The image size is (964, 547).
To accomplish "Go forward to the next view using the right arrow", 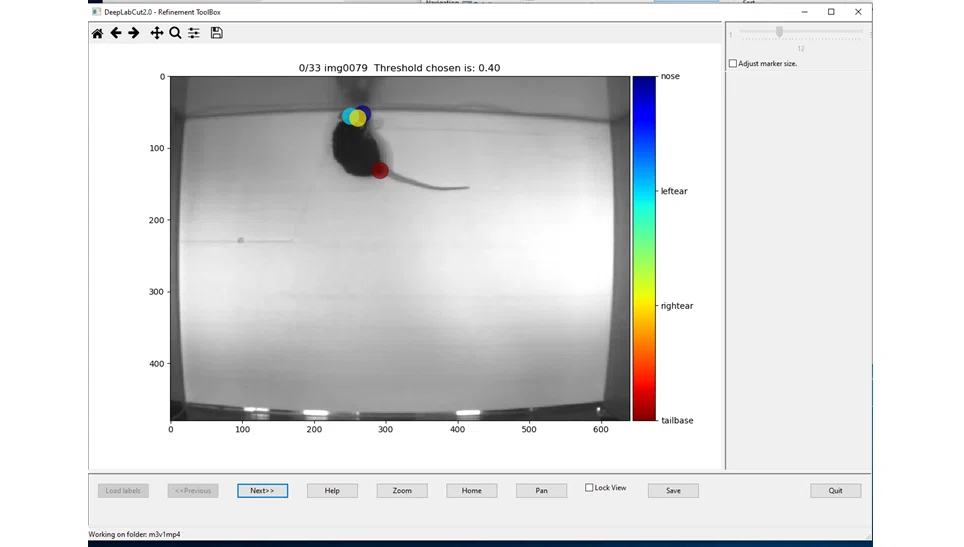I will point(133,33).
